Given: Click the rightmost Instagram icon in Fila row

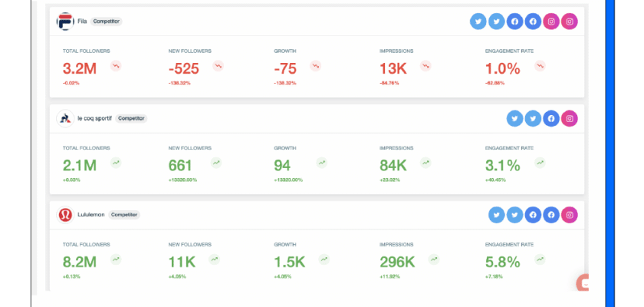Looking at the screenshot, I should point(570,21).
